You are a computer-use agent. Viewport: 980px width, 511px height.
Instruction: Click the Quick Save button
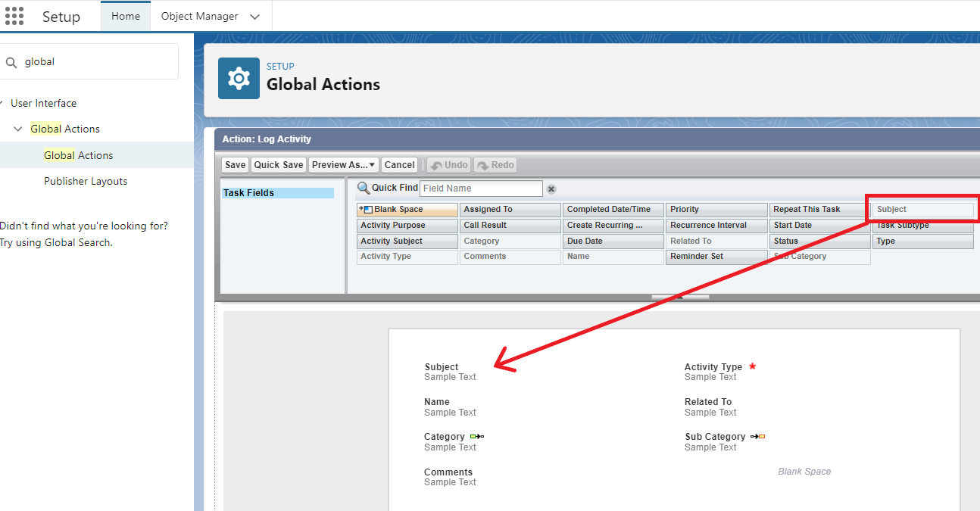(279, 165)
